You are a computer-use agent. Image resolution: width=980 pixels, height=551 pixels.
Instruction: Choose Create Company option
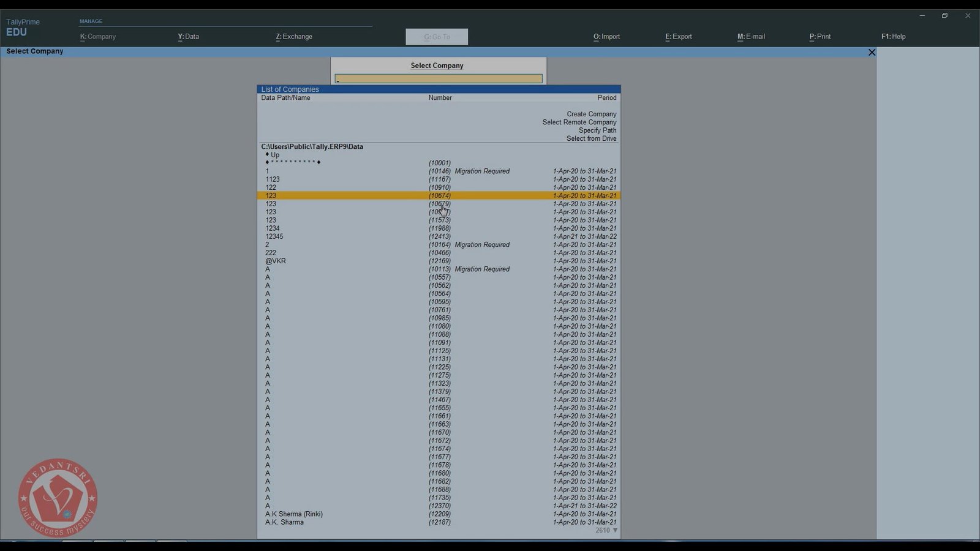click(x=591, y=114)
